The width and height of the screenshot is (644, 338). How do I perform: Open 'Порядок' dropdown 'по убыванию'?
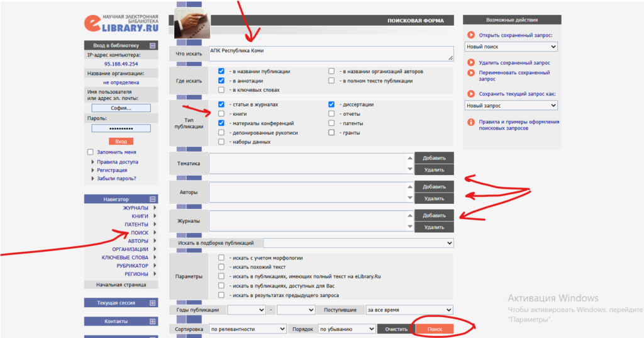pyautogui.click(x=347, y=329)
